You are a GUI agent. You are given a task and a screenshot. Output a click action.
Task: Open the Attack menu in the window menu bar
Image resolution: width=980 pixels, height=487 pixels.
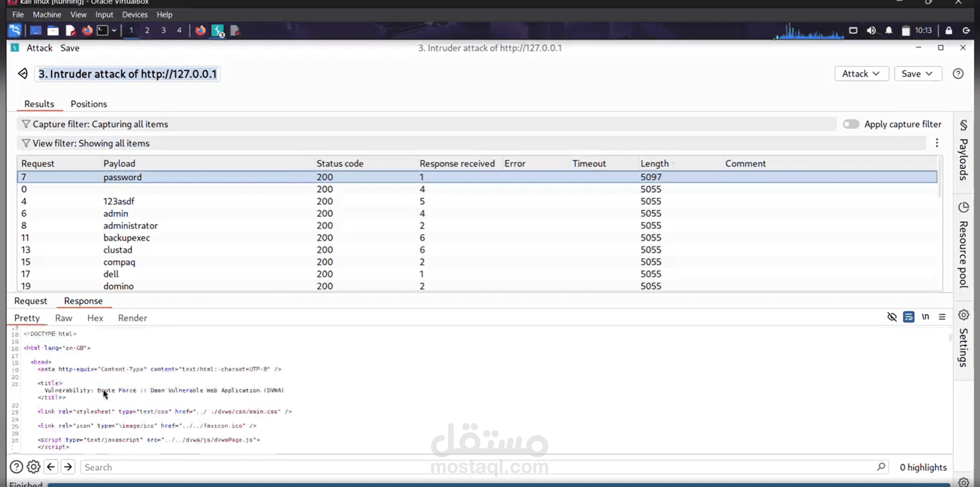point(39,48)
